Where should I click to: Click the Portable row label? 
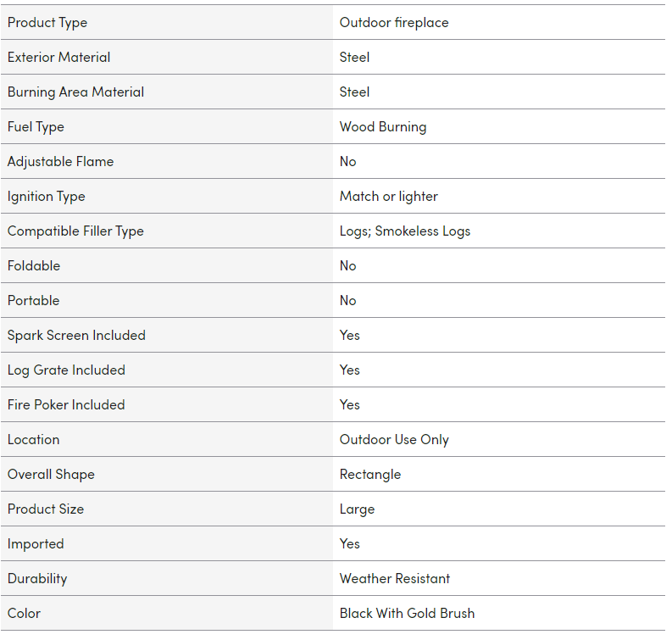(34, 301)
